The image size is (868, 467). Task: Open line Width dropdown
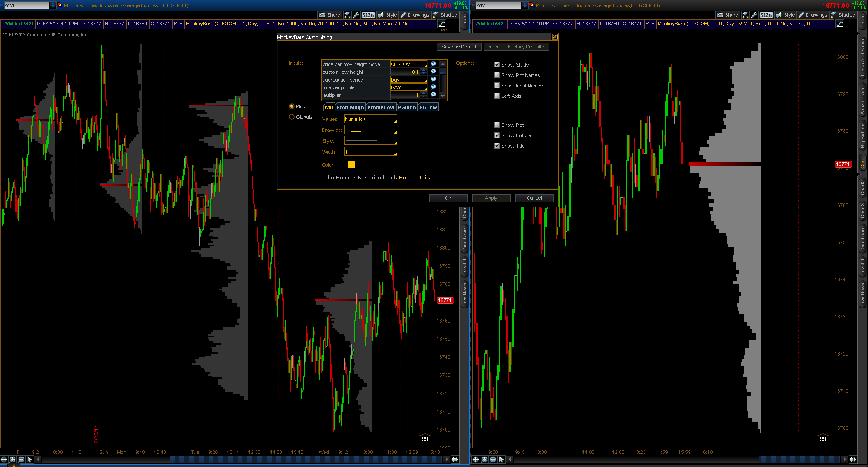[371, 152]
